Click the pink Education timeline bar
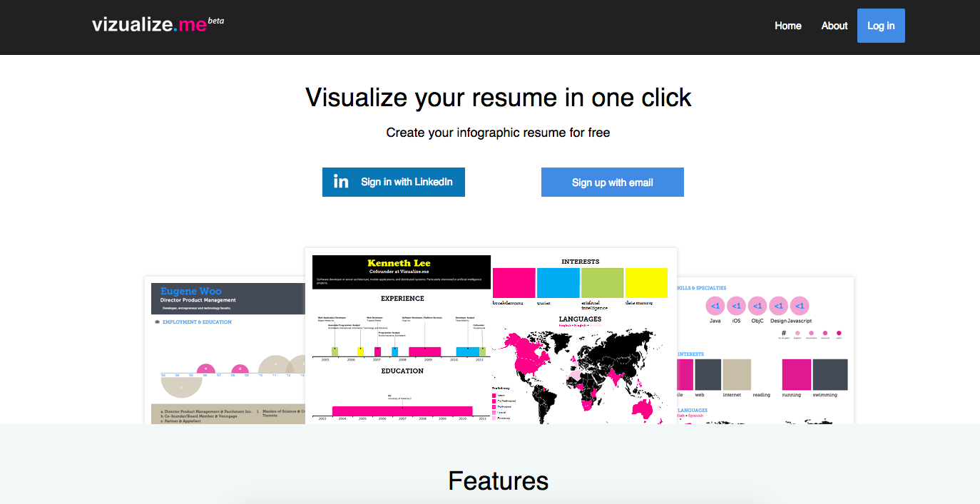The image size is (980, 504). [402, 410]
